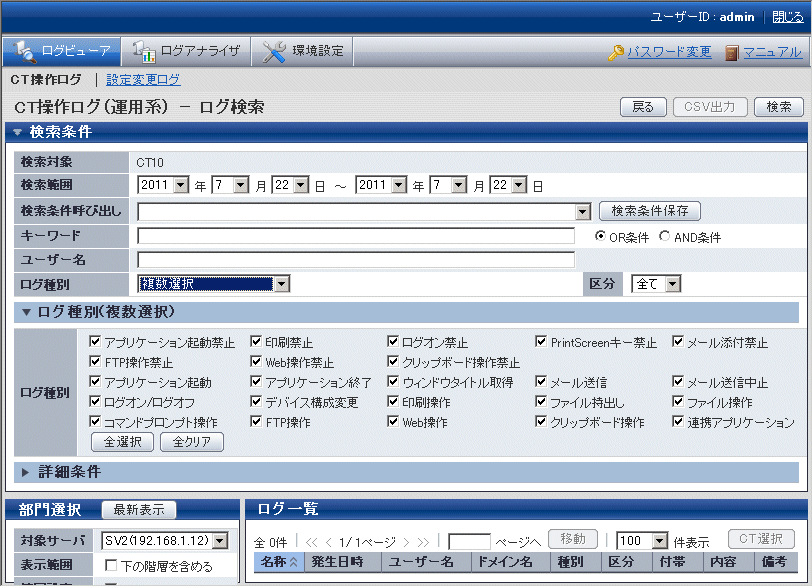Open the 設定変更ログ link

(143, 79)
